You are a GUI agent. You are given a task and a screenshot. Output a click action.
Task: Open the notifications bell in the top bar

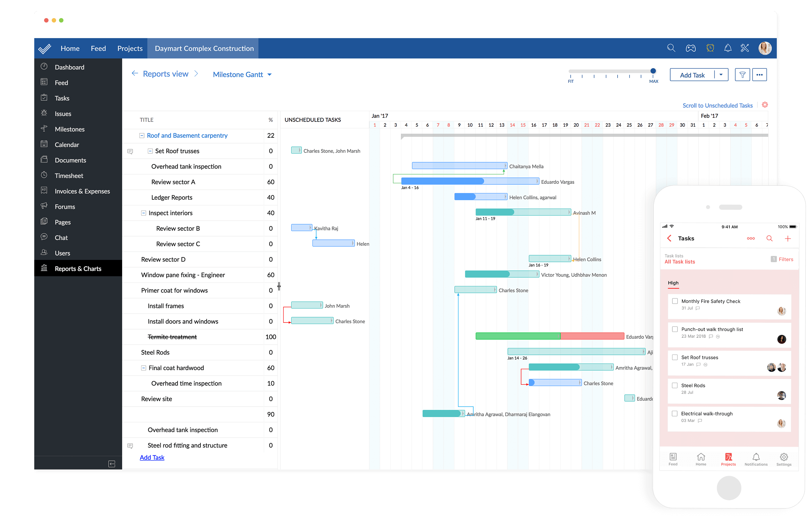(x=728, y=48)
